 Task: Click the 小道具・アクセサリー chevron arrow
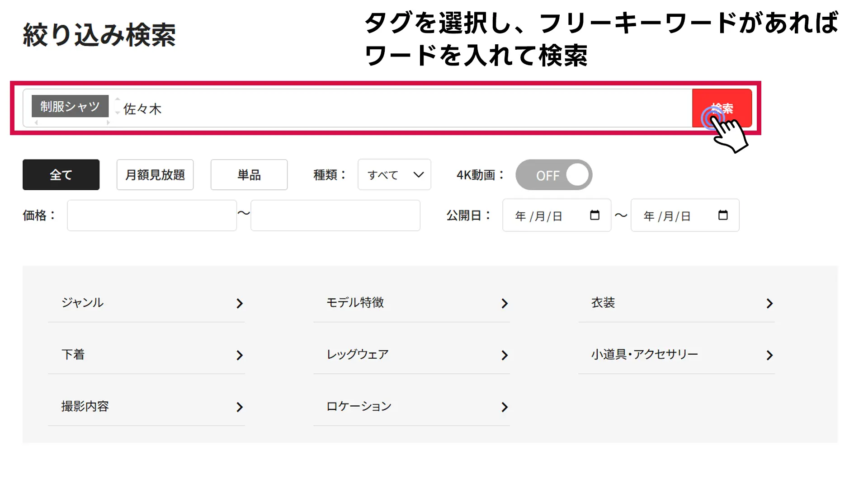[x=769, y=356]
